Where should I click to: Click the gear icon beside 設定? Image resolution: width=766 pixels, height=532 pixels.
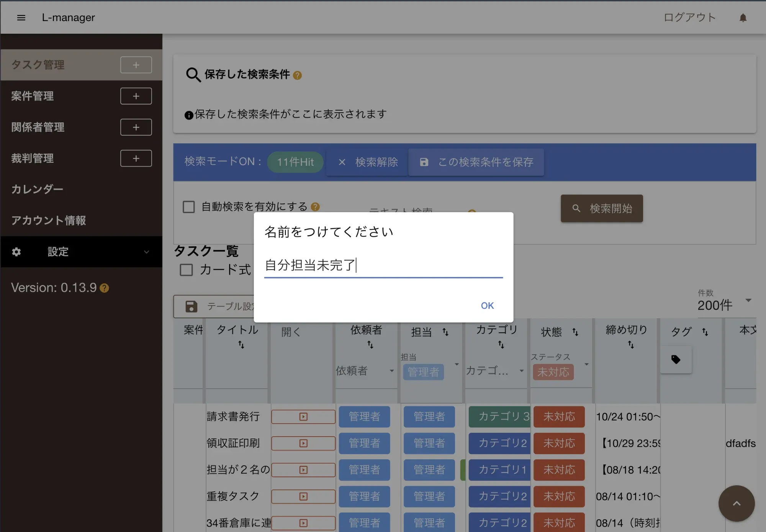[16, 252]
